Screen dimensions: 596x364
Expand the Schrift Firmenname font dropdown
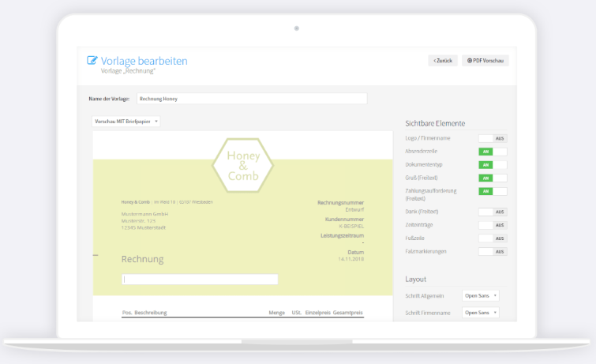pos(480,313)
